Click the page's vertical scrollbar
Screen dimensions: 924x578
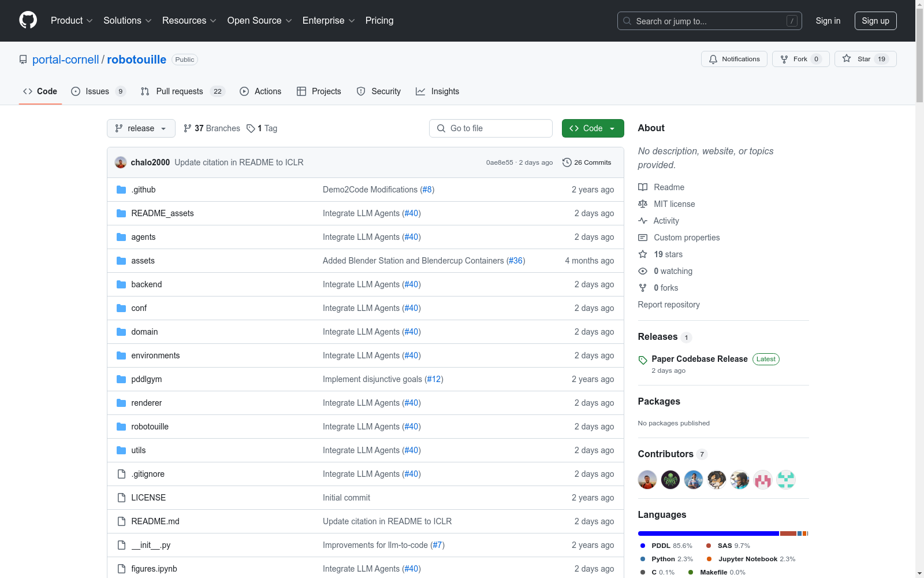coord(919,55)
